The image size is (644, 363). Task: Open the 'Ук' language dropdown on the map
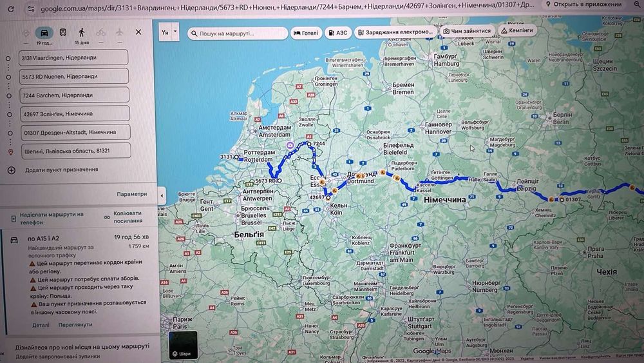[169, 32]
